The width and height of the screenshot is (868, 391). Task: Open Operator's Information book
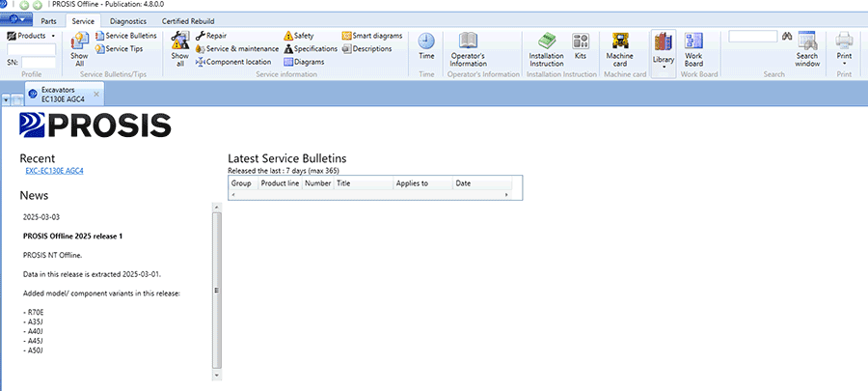(468, 48)
